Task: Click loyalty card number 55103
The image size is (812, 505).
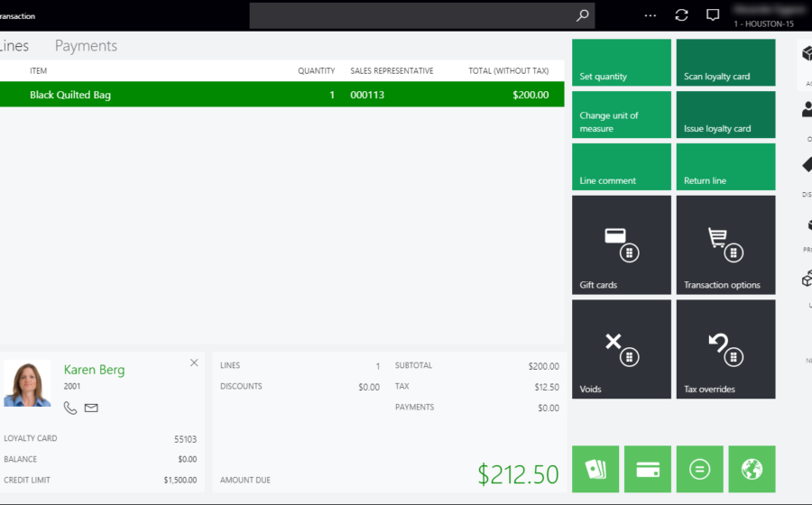Action: coord(185,439)
